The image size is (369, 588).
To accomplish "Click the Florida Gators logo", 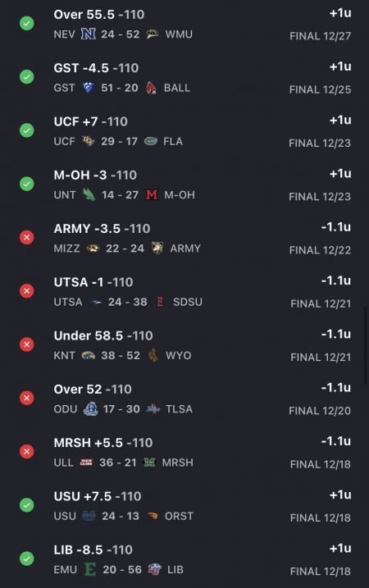I will [151, 141].
